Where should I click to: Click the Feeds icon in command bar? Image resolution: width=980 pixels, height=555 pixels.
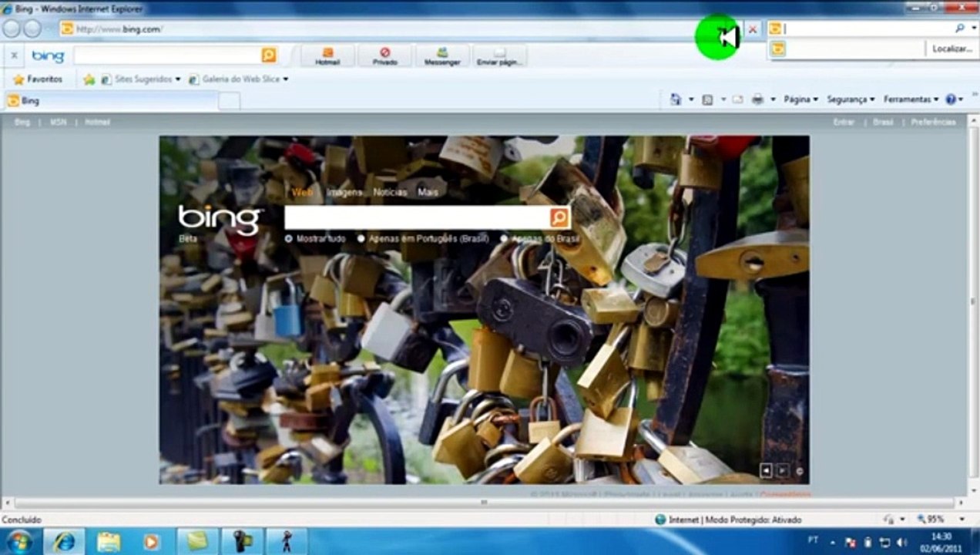tap(707, 99)
